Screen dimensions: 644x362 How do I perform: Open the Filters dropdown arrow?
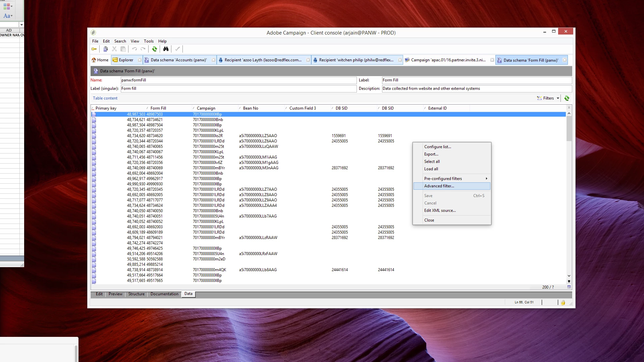coord(558,98)
